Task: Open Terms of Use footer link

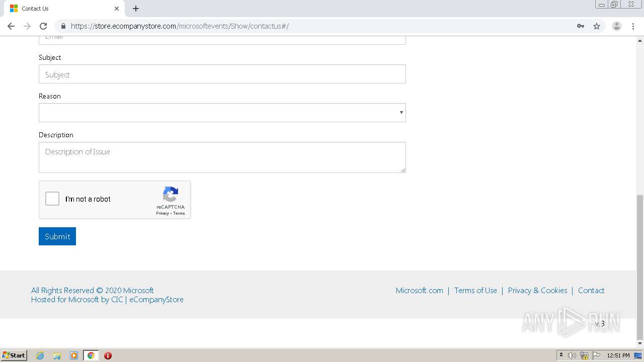Action: point(475,290)
